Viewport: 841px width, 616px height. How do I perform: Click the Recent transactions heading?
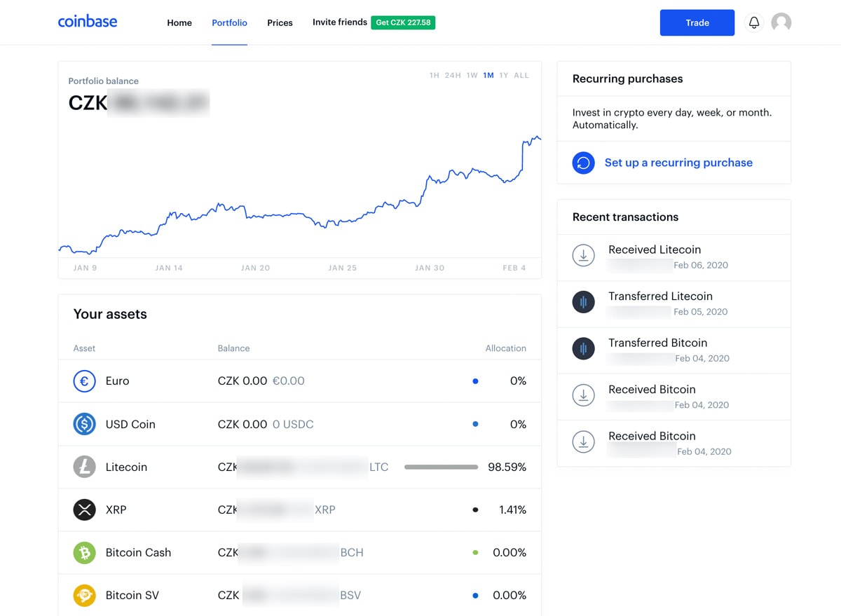625,217
